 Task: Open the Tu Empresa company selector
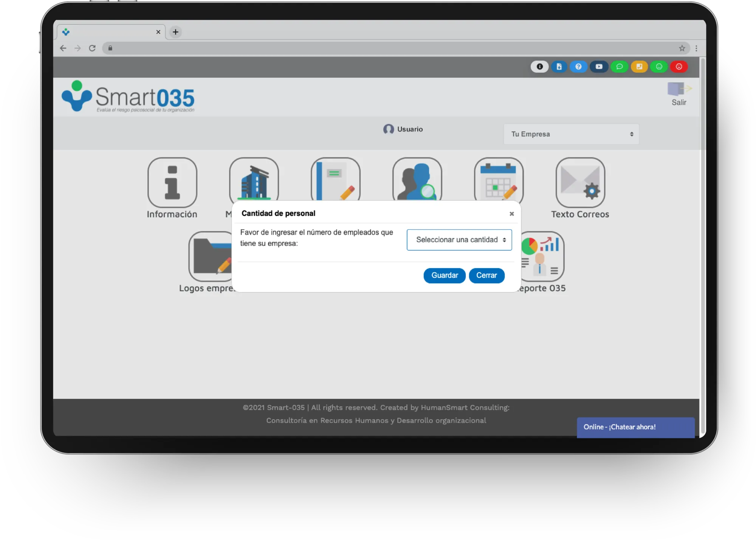(x=571, y=134)
